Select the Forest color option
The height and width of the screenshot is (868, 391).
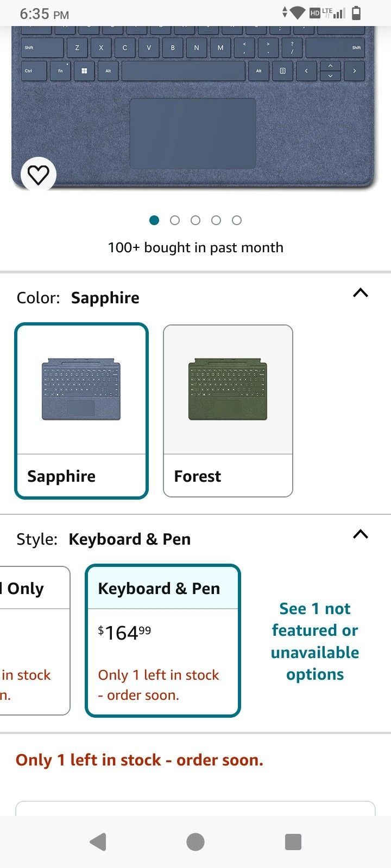[x=228, y=411]
